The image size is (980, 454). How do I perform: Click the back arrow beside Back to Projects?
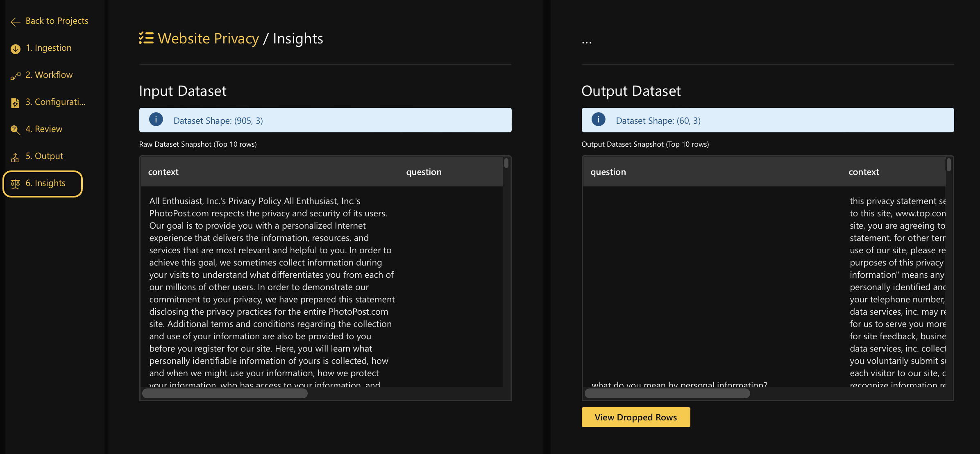pos(15,22)
